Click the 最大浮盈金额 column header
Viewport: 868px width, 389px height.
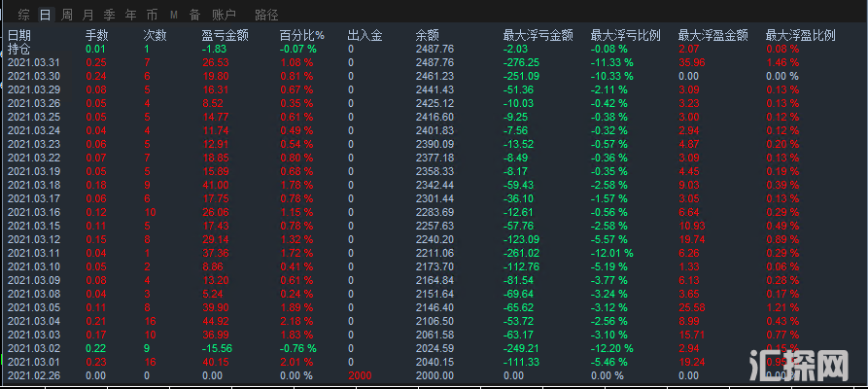tap(713, 35)
